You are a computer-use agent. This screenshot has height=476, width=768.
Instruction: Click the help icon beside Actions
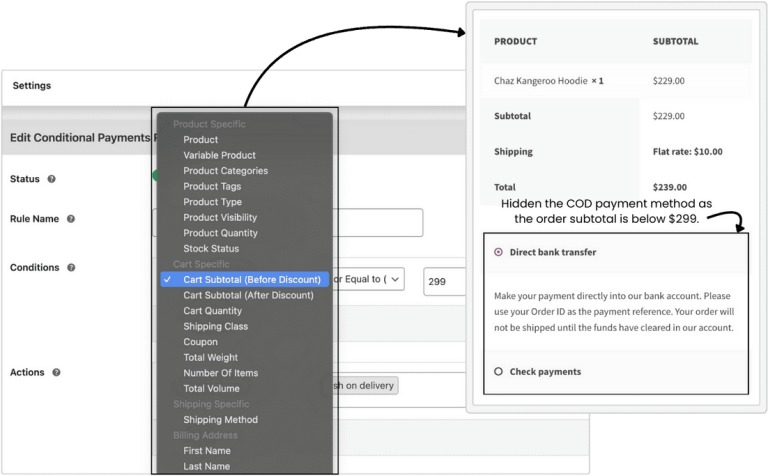tap(56, 372)
